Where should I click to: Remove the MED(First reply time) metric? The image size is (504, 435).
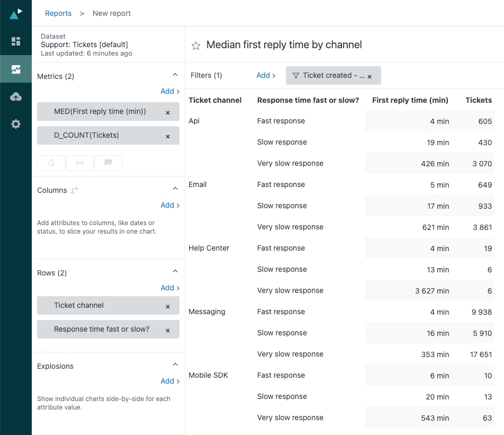pos(168,112)
